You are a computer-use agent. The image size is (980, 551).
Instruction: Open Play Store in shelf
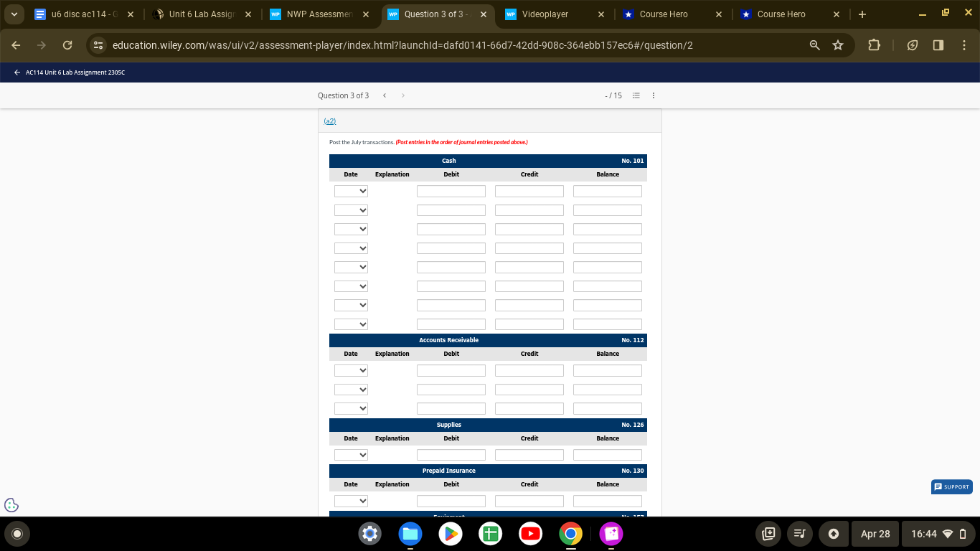[451, 534]
